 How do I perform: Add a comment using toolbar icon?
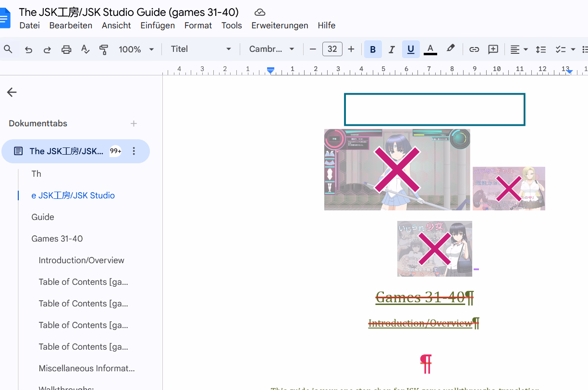coord(493,49)
